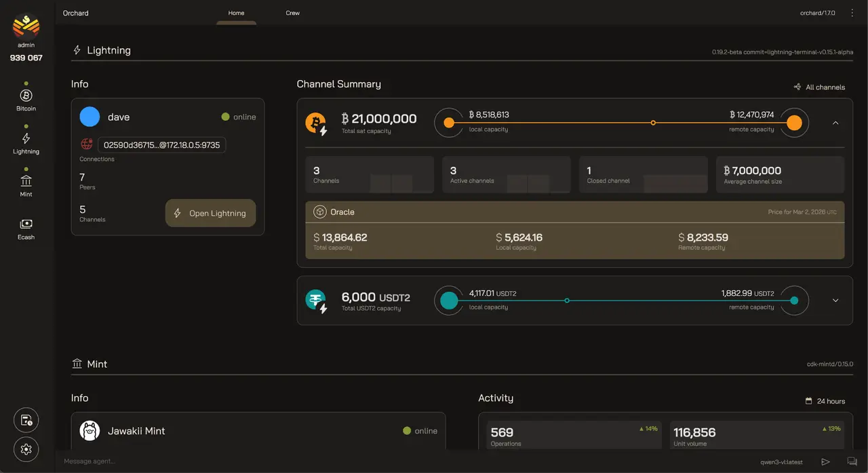Click the 569 Operations activity card
The height and width of the screenshot is (473, 868).
[x=574, y=435]
